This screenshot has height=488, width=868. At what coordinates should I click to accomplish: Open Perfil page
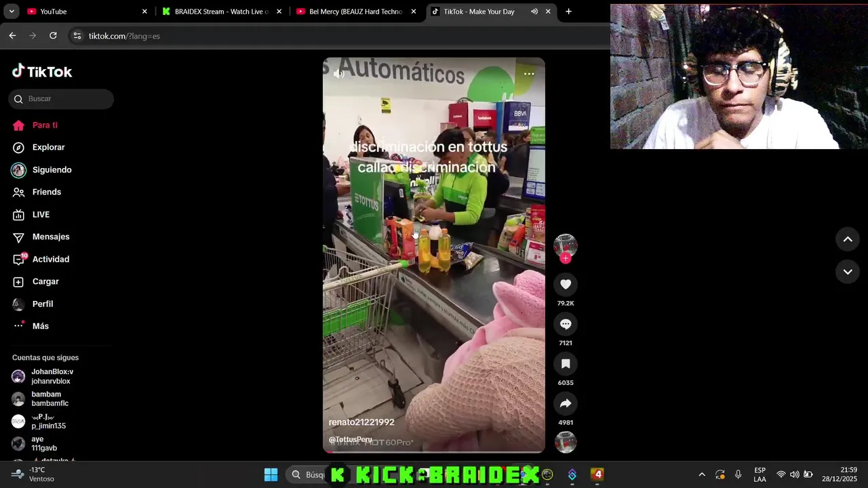point(43,304)
